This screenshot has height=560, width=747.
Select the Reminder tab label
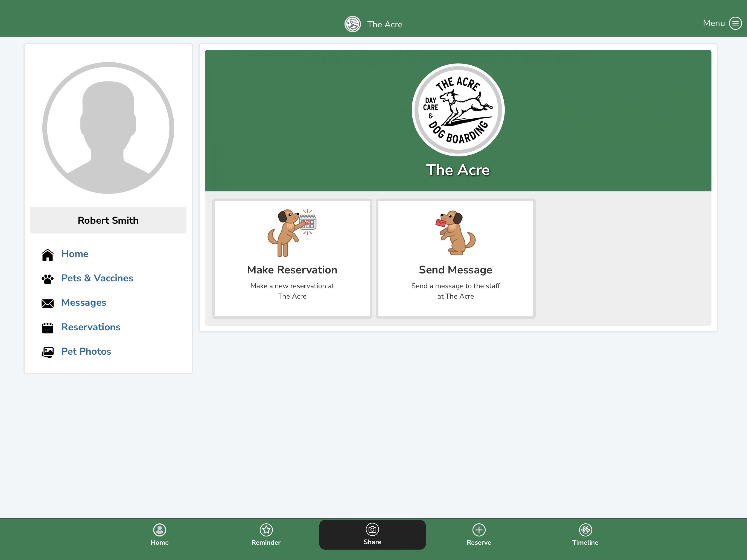tap(266, 542)
